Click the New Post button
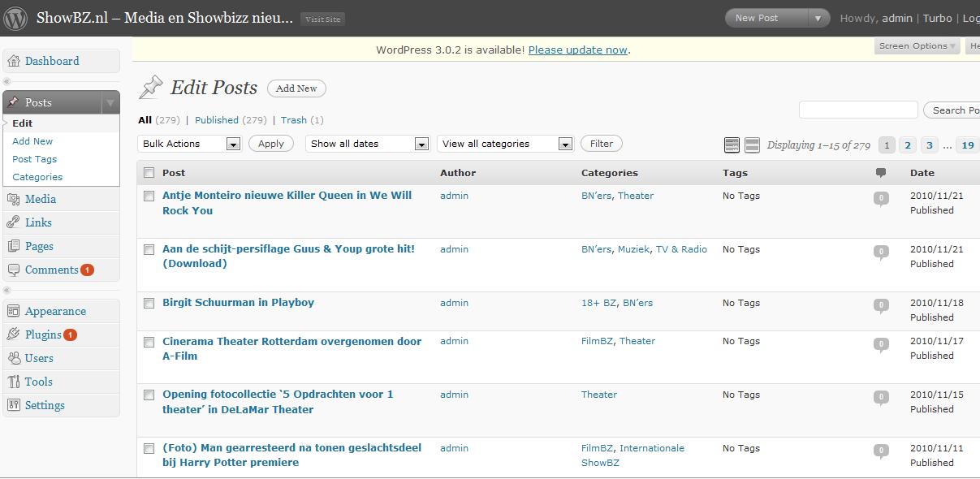This screenshot has width=980, height=479. tap(767, 18)
